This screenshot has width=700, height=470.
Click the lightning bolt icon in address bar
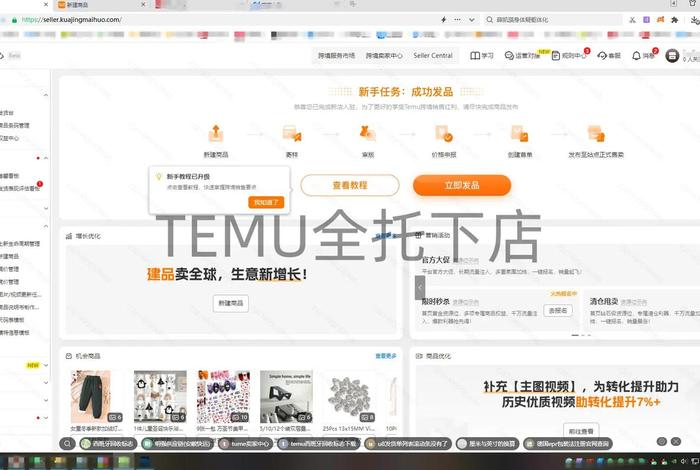pyautogui.click(x=443, y=20)
